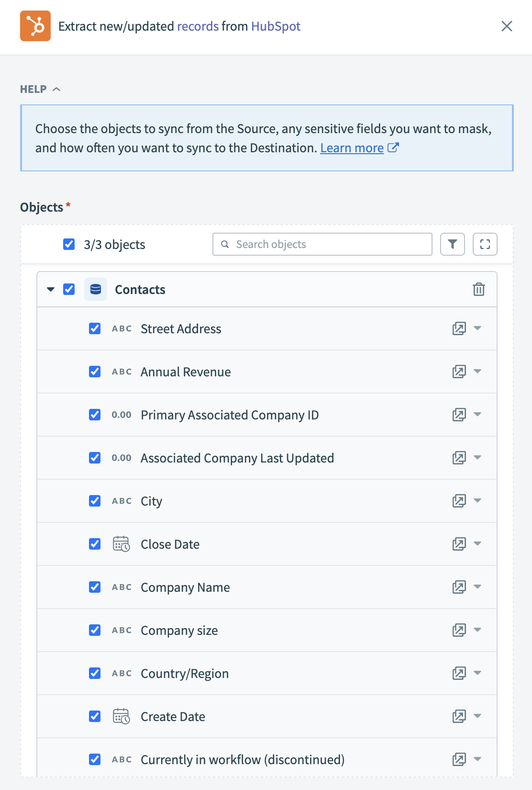Click the HubSpot logo icon
532x790 pixels.
(35, 26)
